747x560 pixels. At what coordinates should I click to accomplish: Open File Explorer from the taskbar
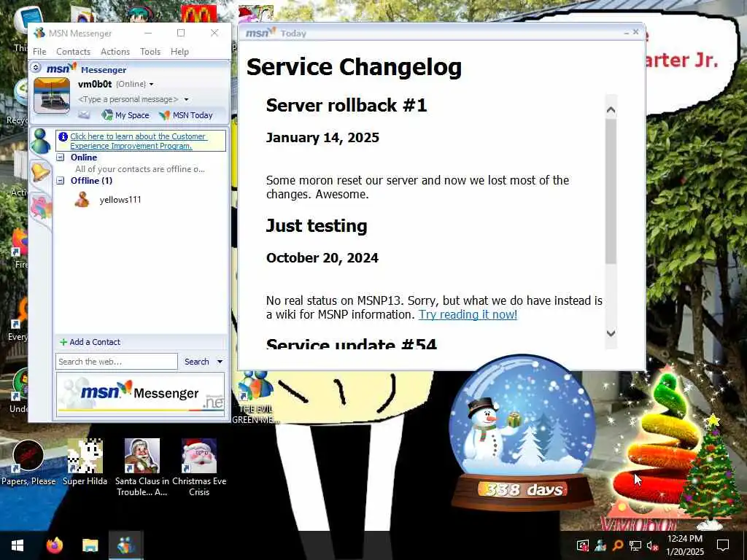click(x=90, y=545)
